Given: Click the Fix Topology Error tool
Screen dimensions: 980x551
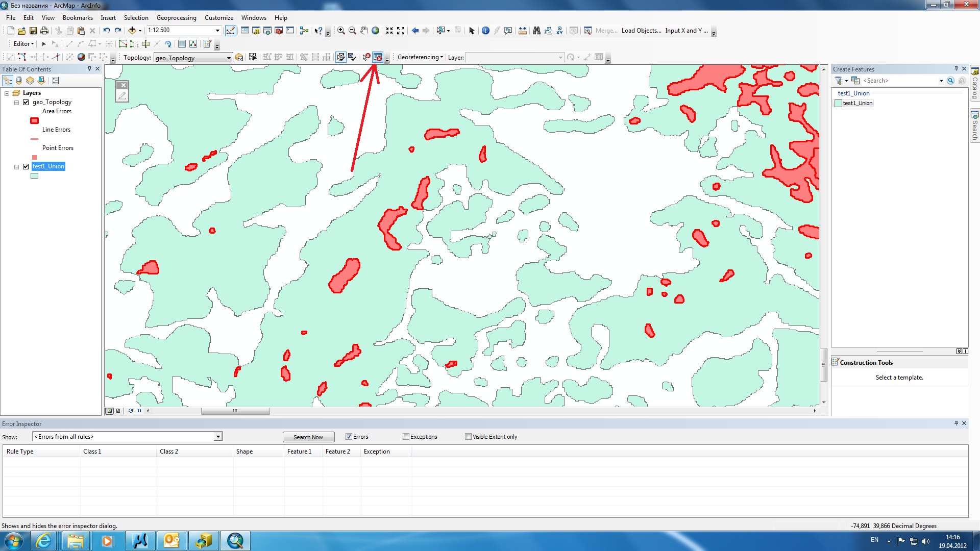Looking at the screenshot, I should click(x=366, y=57).
